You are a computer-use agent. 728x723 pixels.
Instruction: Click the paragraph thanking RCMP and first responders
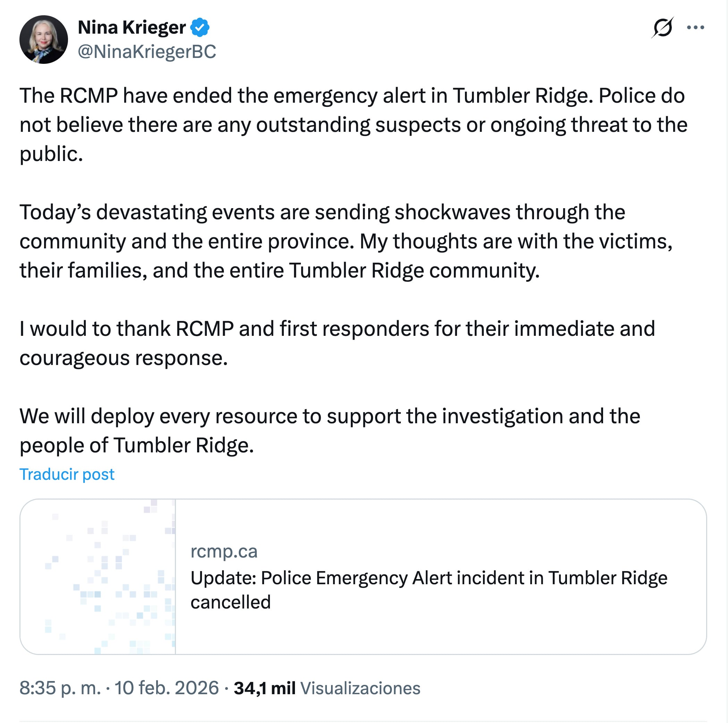[x=337, y=343]
